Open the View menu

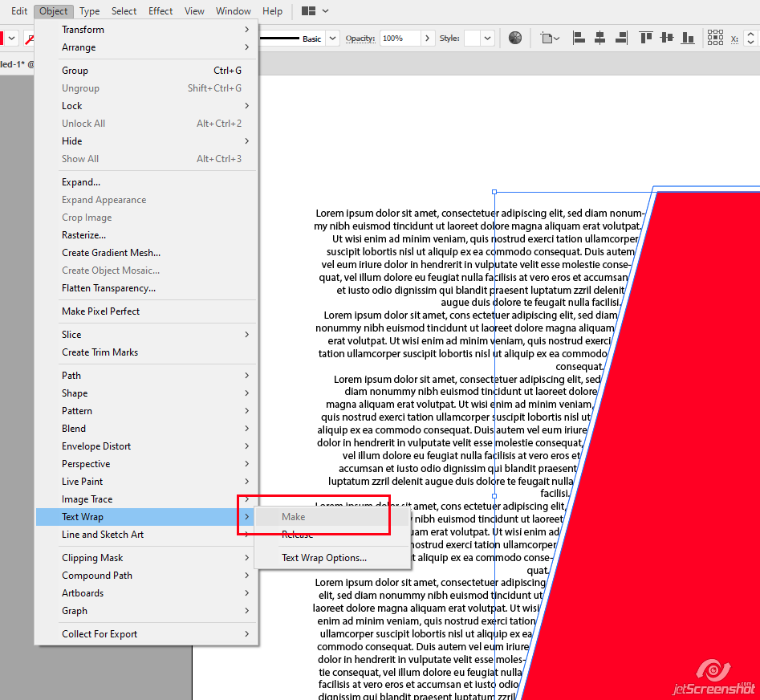click(x=194, y=10)
